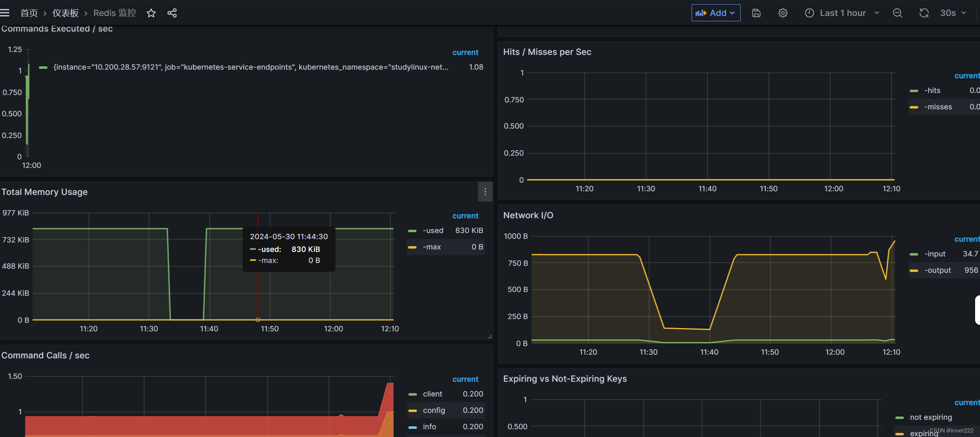Open dashboard settings gear
This screenshot has height=437, width=980.
click(x=783, y=13)
